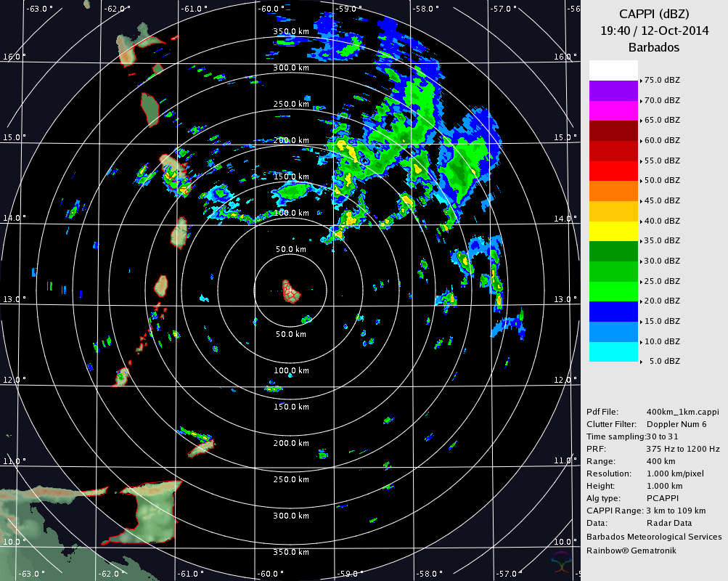
Task: Click the Barbados island at radar center
Action: click(x=291, y=291)
